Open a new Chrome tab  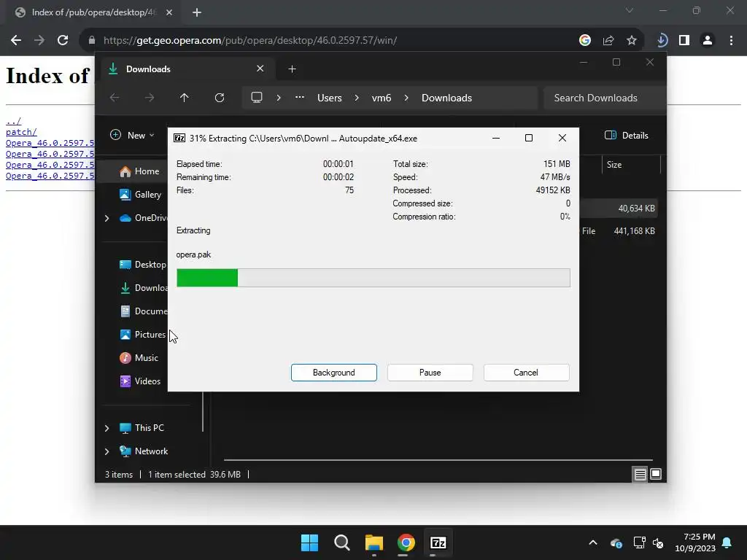(197, 12)
